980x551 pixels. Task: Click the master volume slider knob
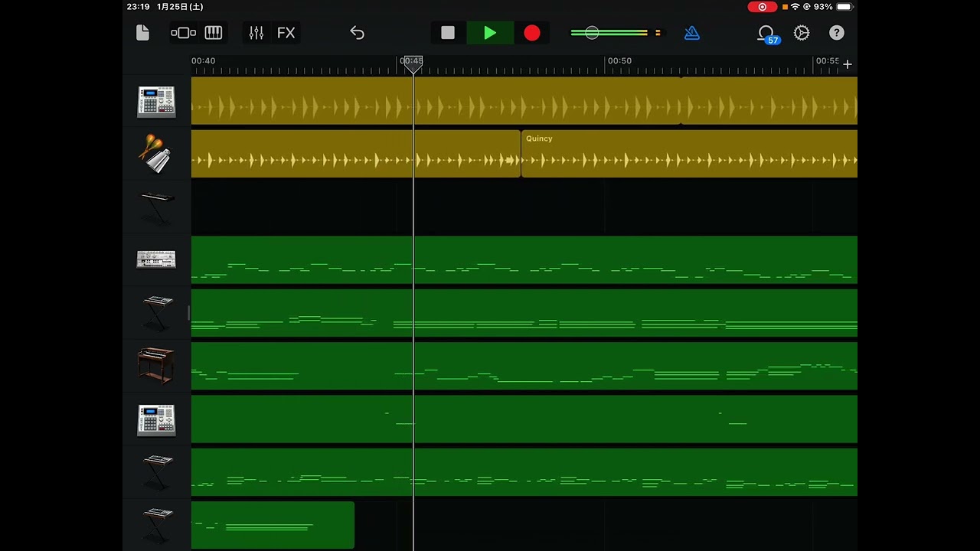coord(592,33)
